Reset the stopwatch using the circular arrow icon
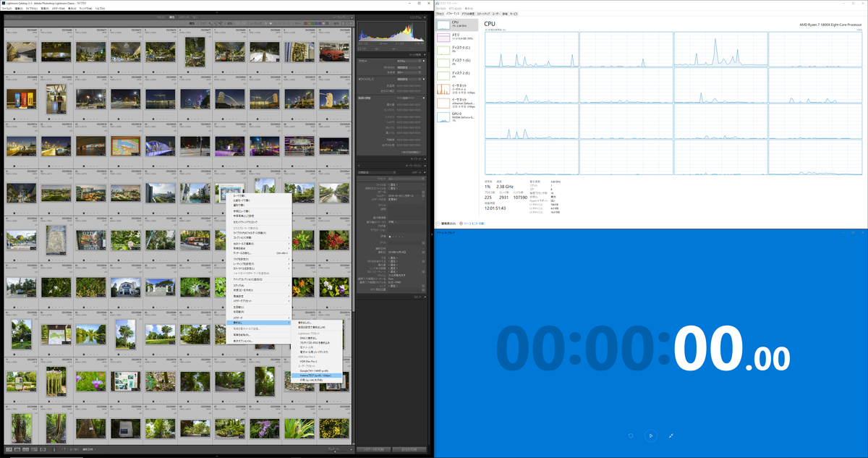This screenshot has width=868, height=458. pos(631,436)
